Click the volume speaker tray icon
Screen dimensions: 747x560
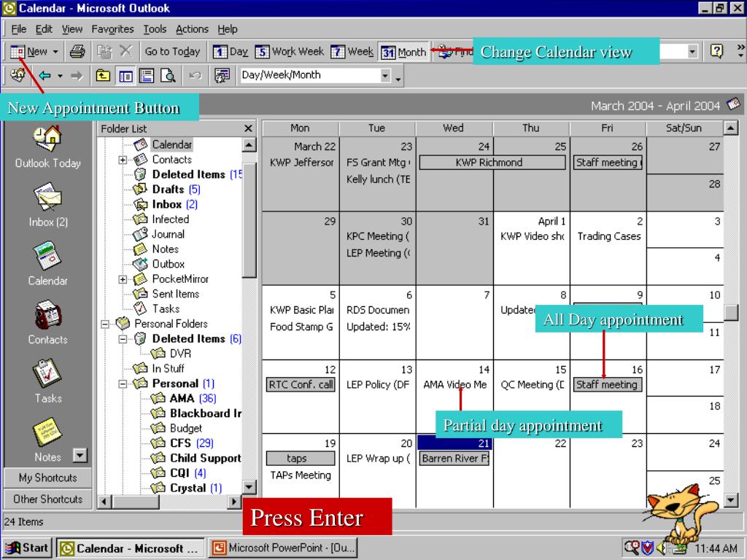pos(661,548)
